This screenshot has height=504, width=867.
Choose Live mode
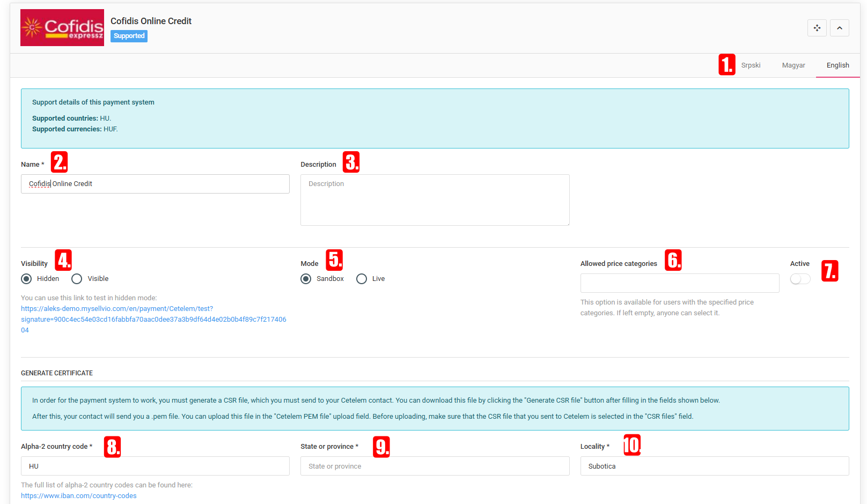362,279
